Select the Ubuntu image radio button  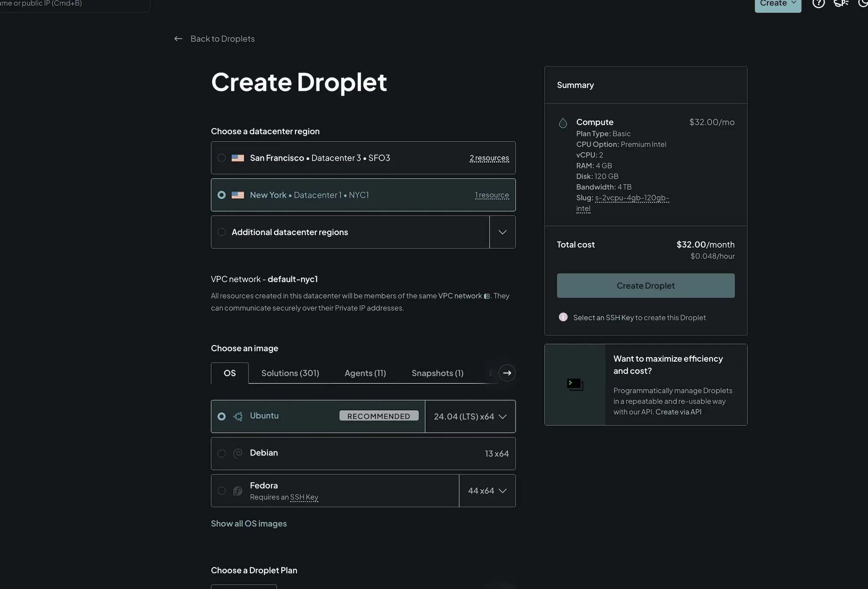[221, 417]
